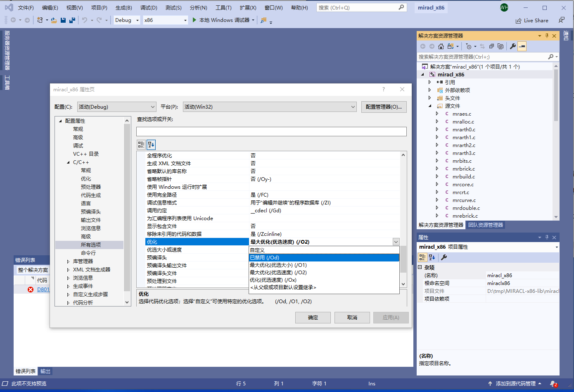
Task: Click the dropdown arrow of the 优化 value
Action: (x=396, y=242)
